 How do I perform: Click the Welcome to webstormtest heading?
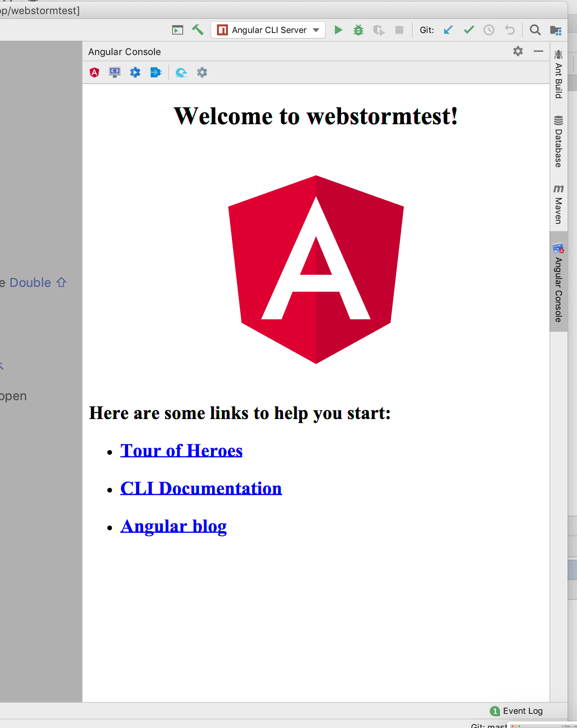(x=316, y=116)
